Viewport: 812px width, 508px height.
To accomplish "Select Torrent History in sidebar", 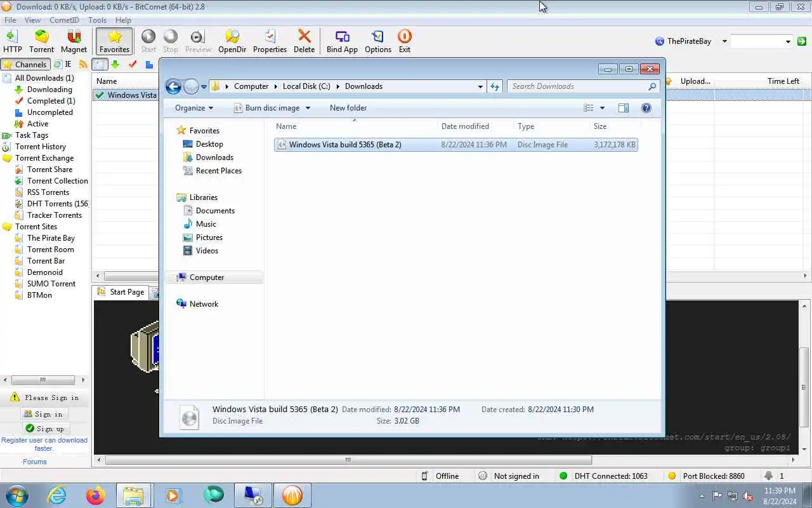I will pos(41,147).
